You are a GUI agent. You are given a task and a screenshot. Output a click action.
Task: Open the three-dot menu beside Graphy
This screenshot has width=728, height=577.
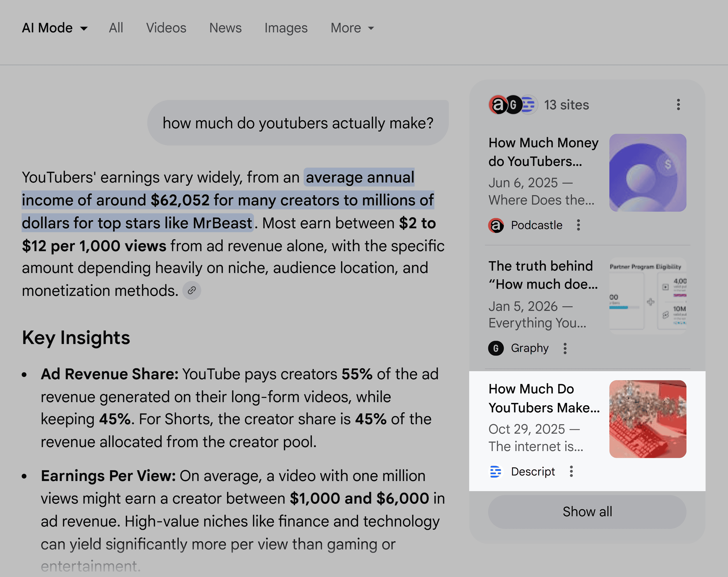565,348
